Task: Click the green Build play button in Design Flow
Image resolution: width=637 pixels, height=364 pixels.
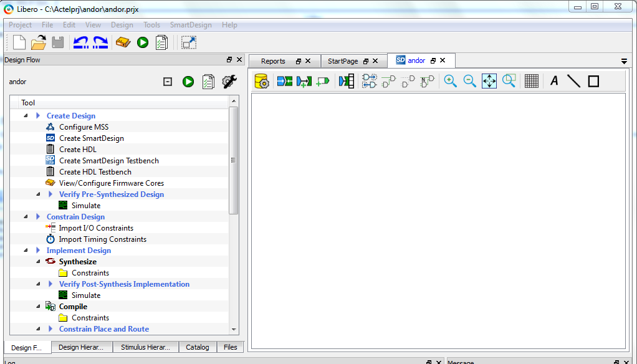Action: click(188, 82)
